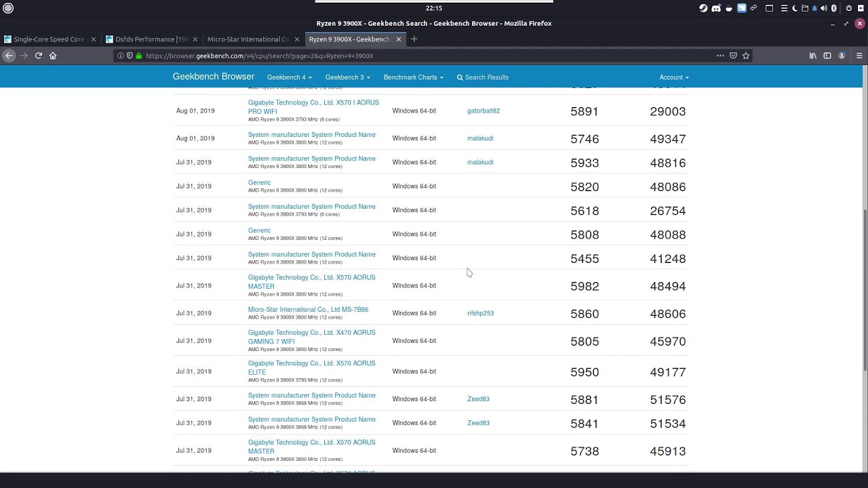Switch to Micro-Star International tab
This screenshot has width=868, height=488.
[x=248, y=39]
